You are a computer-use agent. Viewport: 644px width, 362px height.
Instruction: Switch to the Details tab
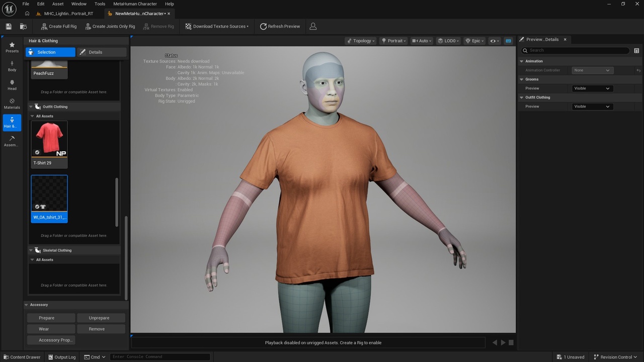[x=102, y=52]
